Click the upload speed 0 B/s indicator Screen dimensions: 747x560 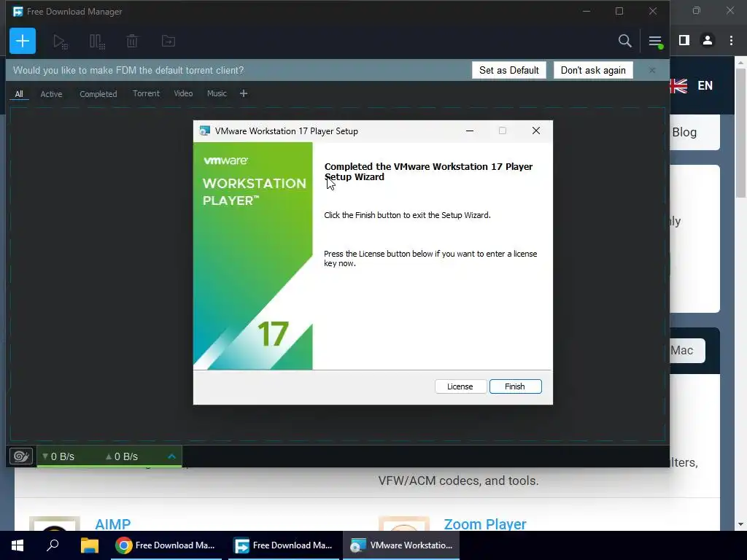coord(122,456)
